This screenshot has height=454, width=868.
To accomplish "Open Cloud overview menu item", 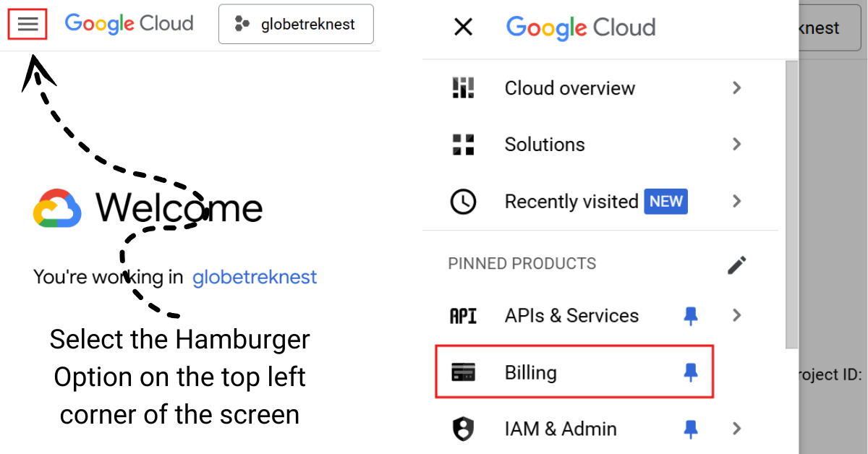I will [x=600, y=87].
